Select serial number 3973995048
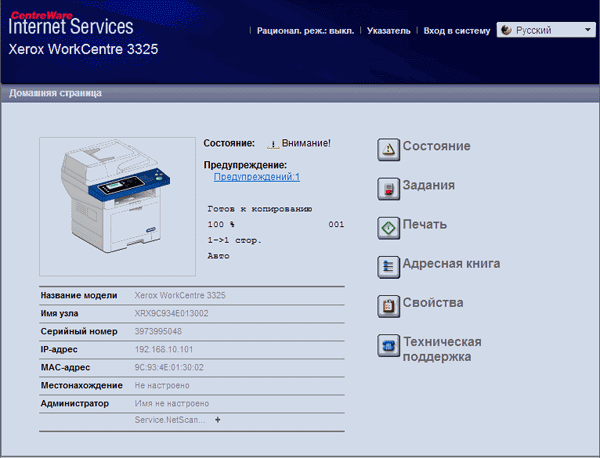 click(158, 331)
